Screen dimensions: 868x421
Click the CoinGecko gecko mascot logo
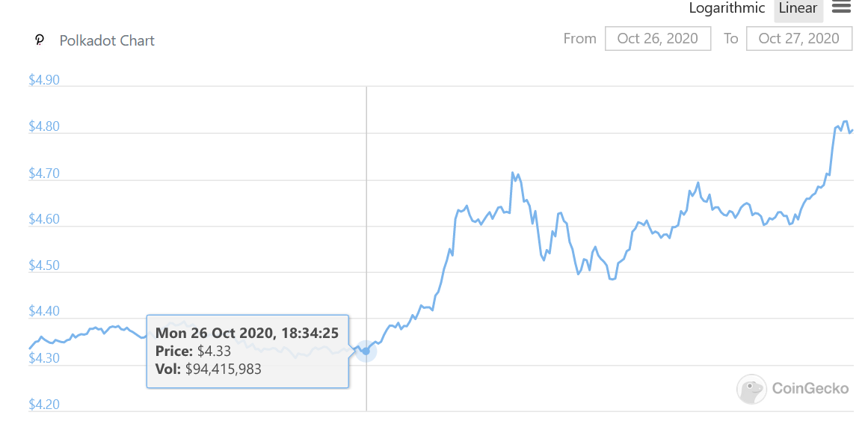751,389
